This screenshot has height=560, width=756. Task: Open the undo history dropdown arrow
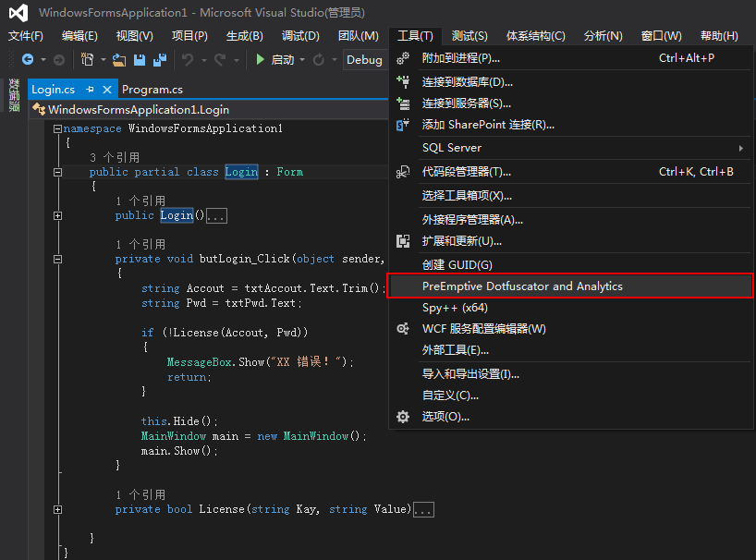(x=204, y=60)
